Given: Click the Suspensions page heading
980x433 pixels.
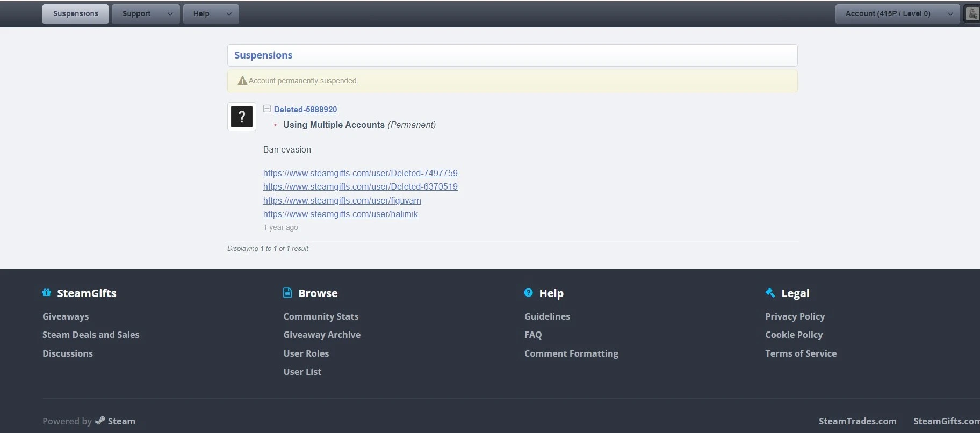Looking at the screenshot, I should 263,55.
